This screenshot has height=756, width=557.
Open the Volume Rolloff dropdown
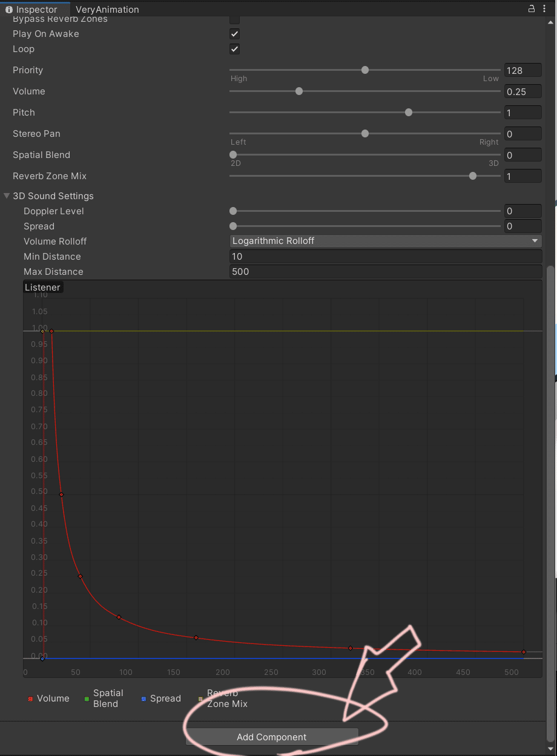[385, 241]
